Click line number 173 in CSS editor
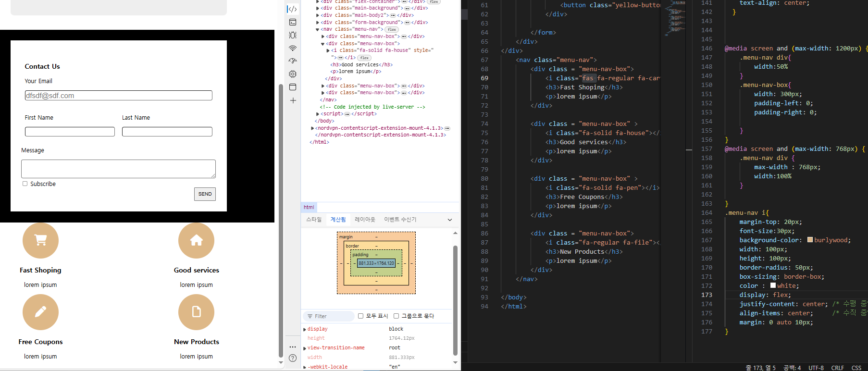Screen dimensions: 868x371 tap(707, 295)
